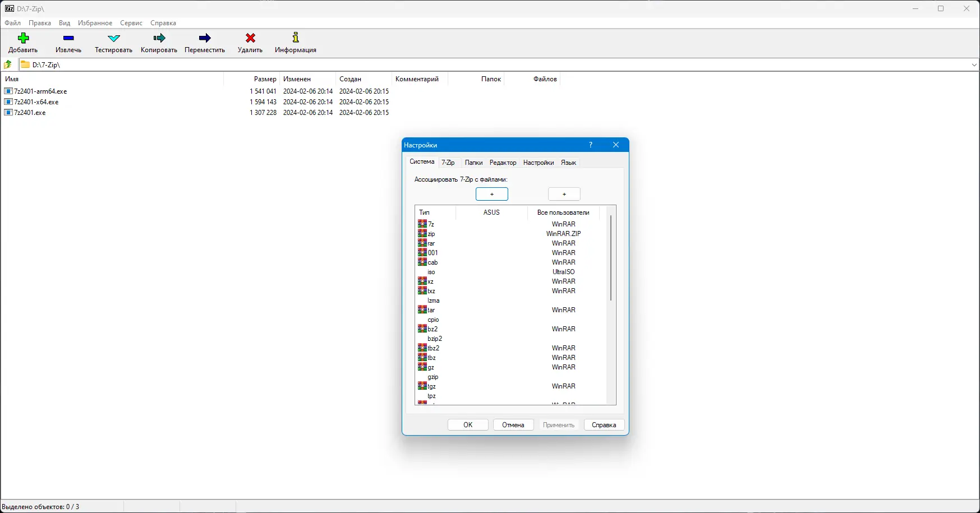980x513 pixels.
Task: Click the Переместить (Move) arrow icon
Action: [x=205, y=39]
